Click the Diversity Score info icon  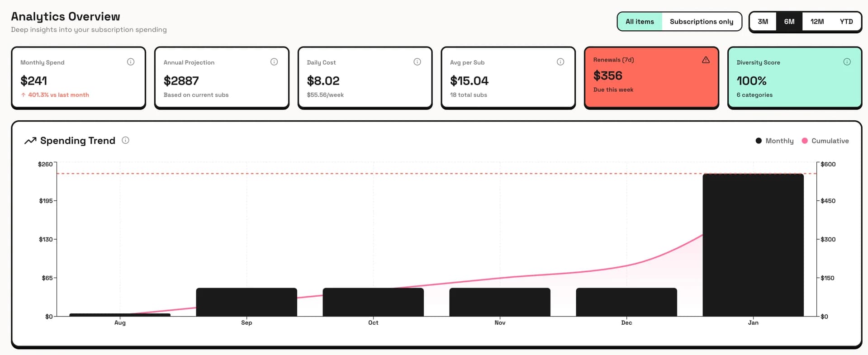847,62
